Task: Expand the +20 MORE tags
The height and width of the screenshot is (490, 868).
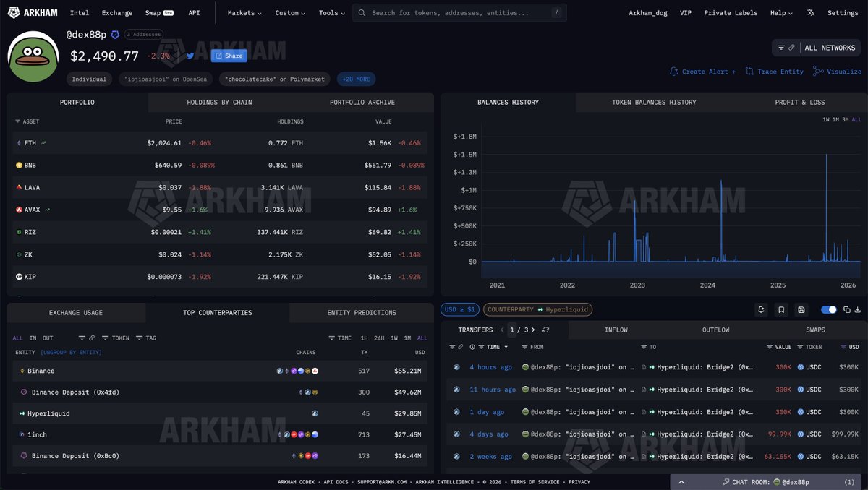Action: point(357,79)
